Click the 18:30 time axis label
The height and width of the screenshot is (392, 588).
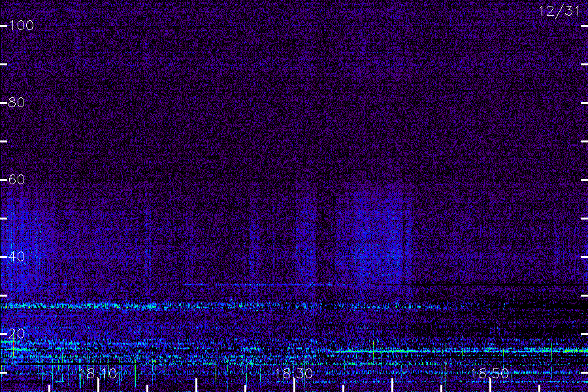point(294,373)
